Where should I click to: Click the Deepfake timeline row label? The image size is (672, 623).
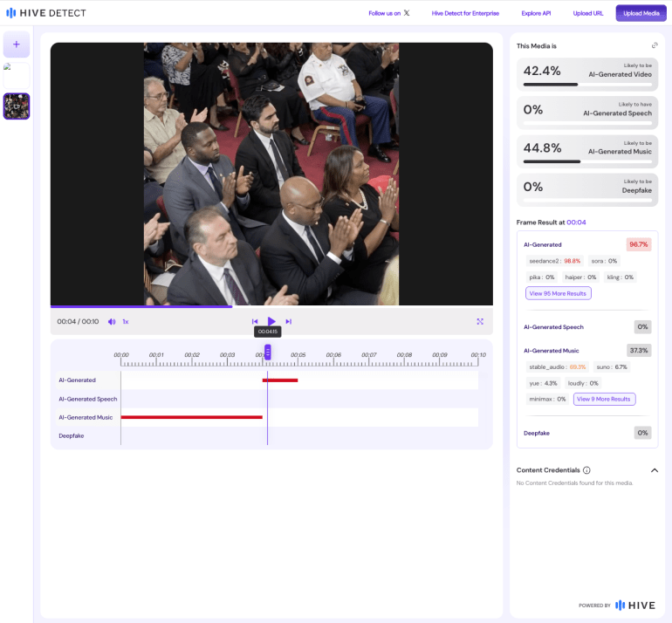pos(72,435)
